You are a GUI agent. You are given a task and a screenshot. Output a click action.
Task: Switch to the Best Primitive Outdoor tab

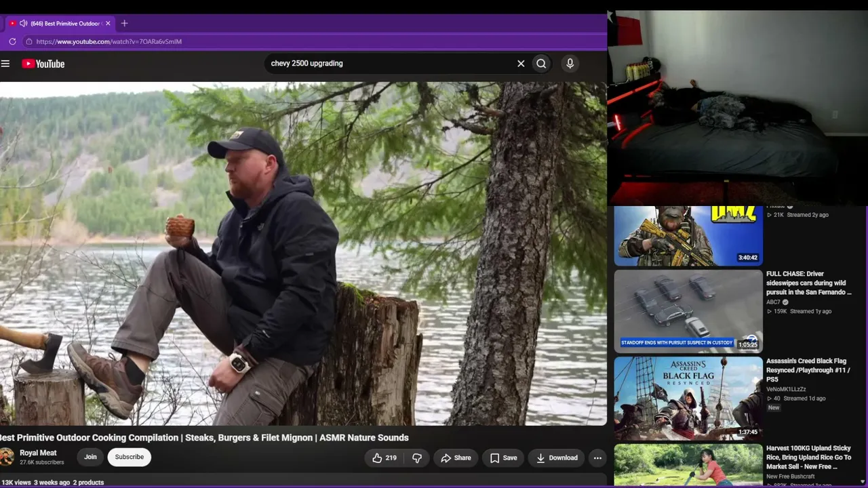tap(60, 23)
